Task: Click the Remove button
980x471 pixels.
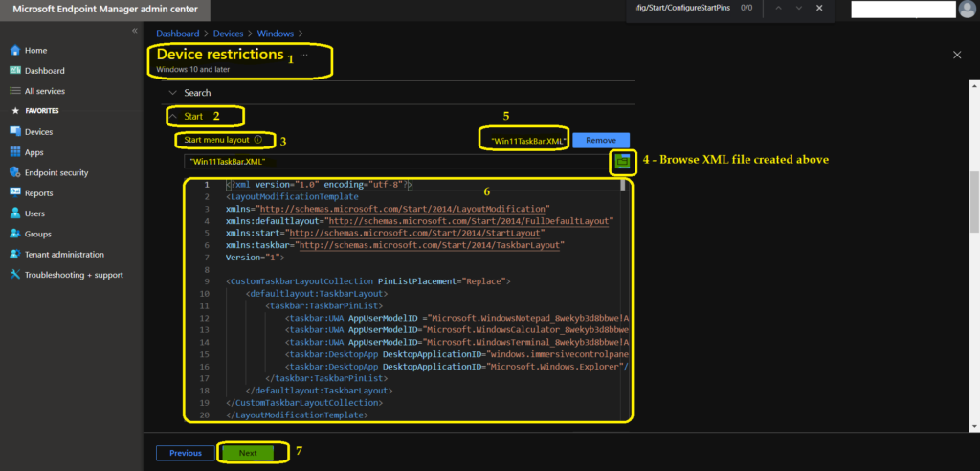Action: (601, 140)
